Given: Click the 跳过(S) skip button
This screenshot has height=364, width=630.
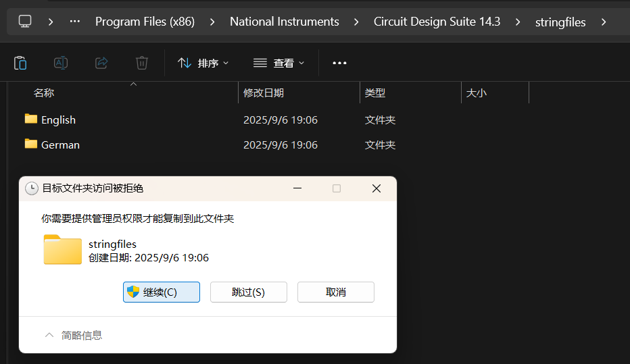Looking at the screenshot, I should point(249,292).
